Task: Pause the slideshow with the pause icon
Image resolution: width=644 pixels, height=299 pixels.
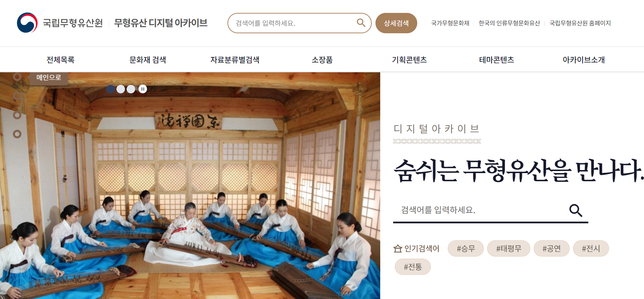Action: coord(143,89)
